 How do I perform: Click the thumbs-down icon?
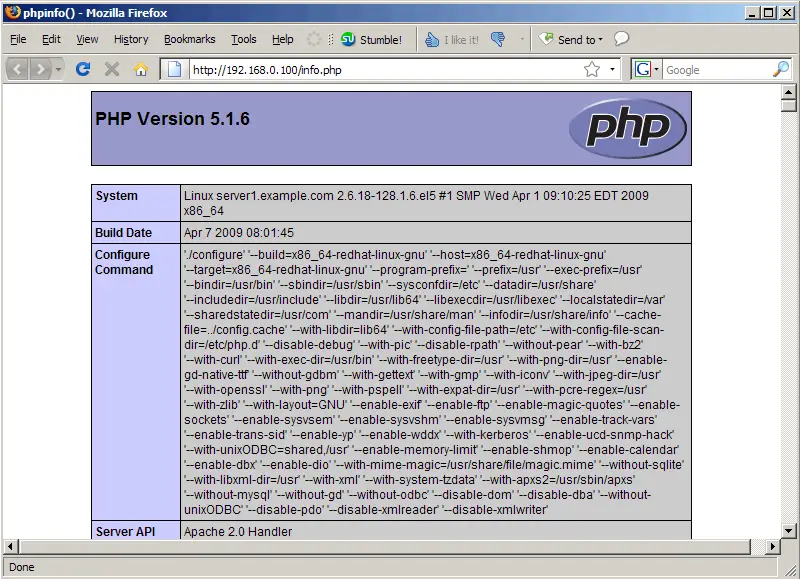pos(498,39)
